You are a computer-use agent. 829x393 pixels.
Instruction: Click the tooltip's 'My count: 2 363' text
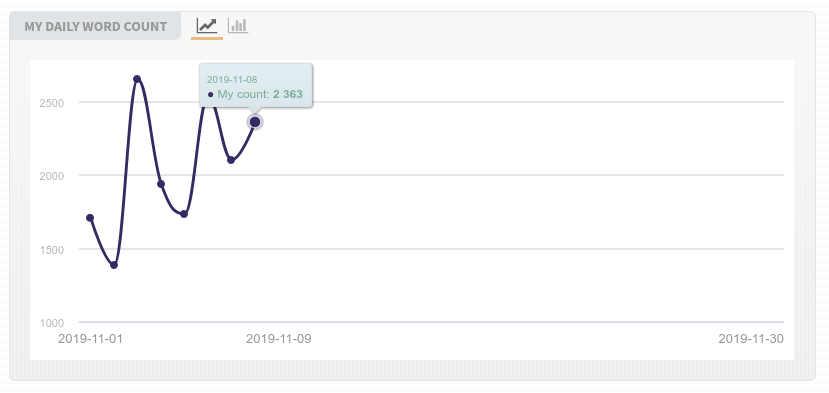coord(260,95)
